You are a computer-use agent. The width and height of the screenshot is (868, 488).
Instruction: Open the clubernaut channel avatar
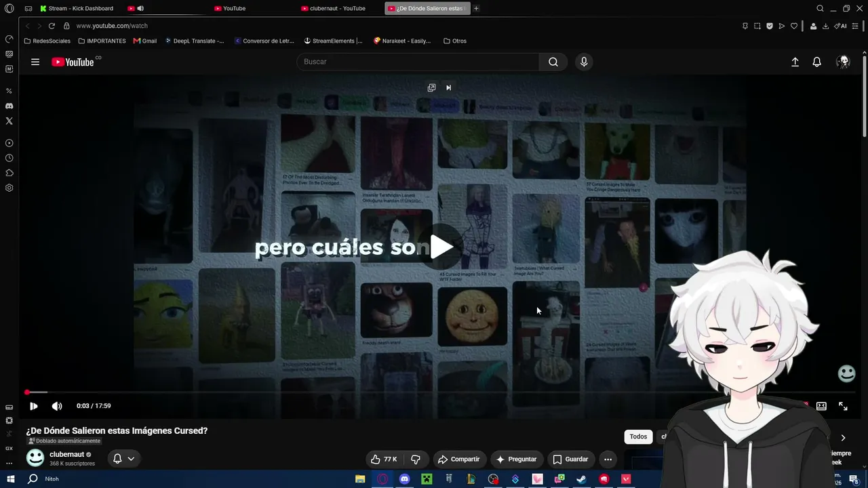coord(35,458)
